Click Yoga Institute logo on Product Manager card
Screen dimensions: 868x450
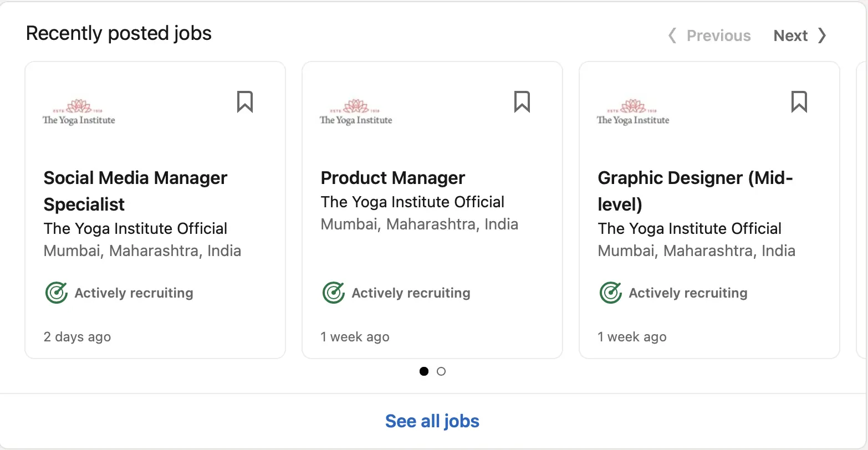pyautogui.click(x=356, y=113)
